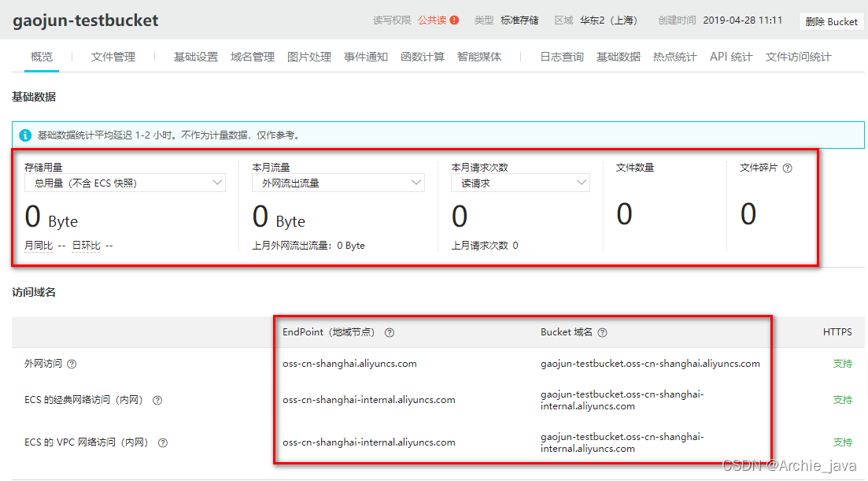The height and width of the screenshot is (481, 868).
Task: Click the 上月外网流出流量 value text
Action: click(x=309, y=246)
